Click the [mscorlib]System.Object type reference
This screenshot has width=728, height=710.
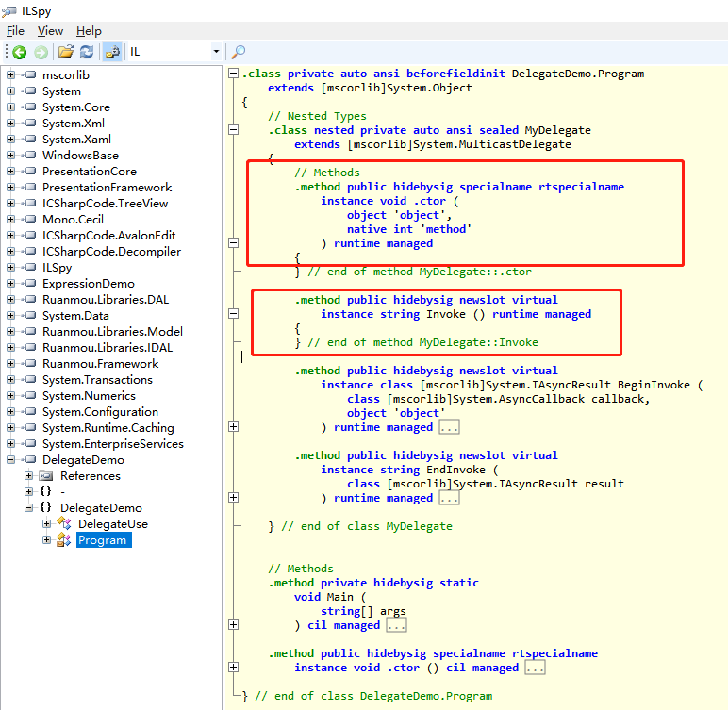396,88
